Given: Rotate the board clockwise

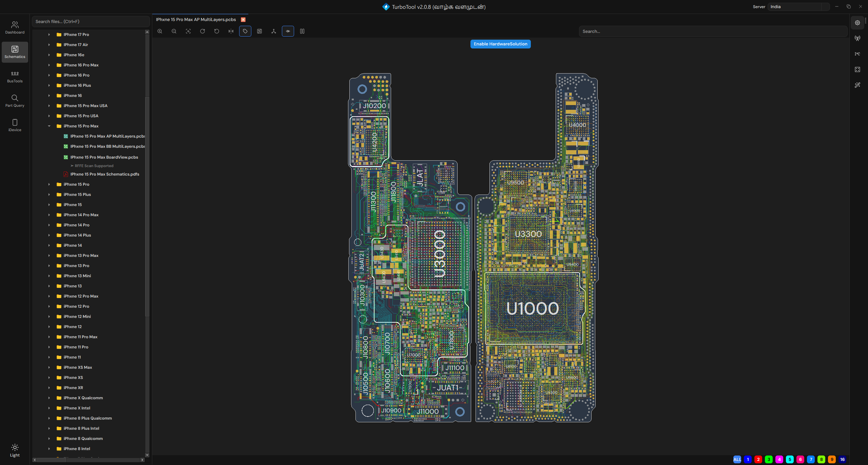Looking at the screenshot, I should (x=202, y=31).
